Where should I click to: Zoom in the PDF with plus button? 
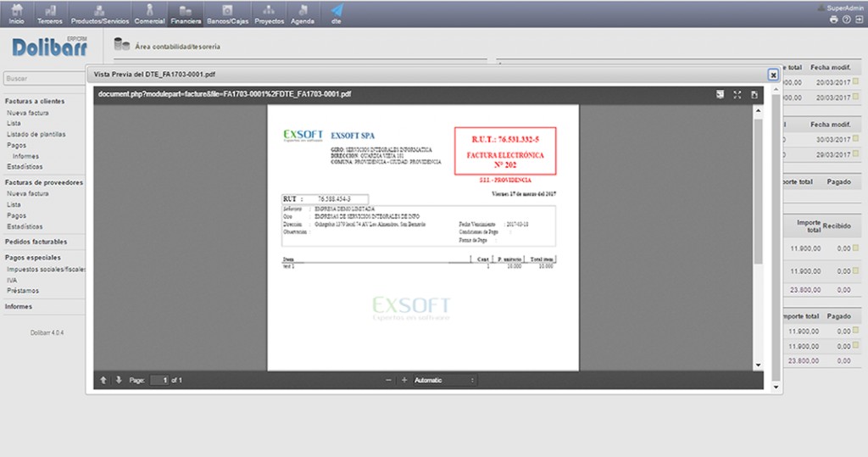(x=404, y=380)
